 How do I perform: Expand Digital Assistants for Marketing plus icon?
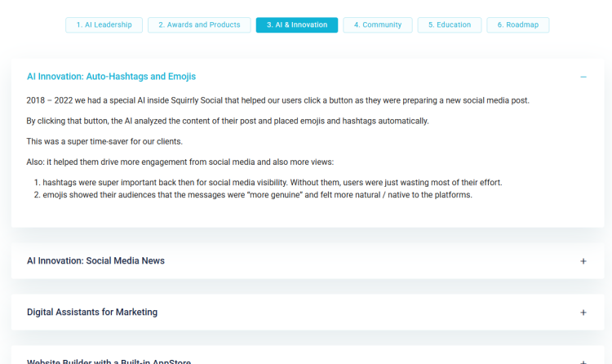pos(583,313)
